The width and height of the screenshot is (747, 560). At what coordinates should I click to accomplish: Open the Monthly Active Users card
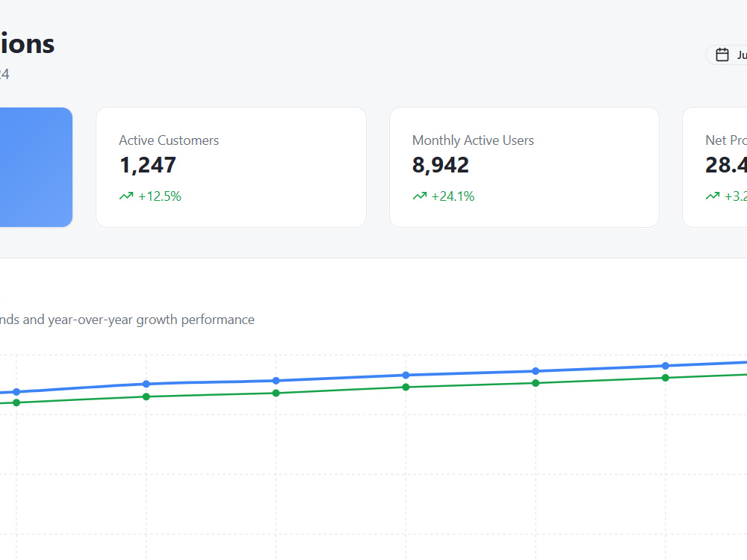[x=524, y=167]
